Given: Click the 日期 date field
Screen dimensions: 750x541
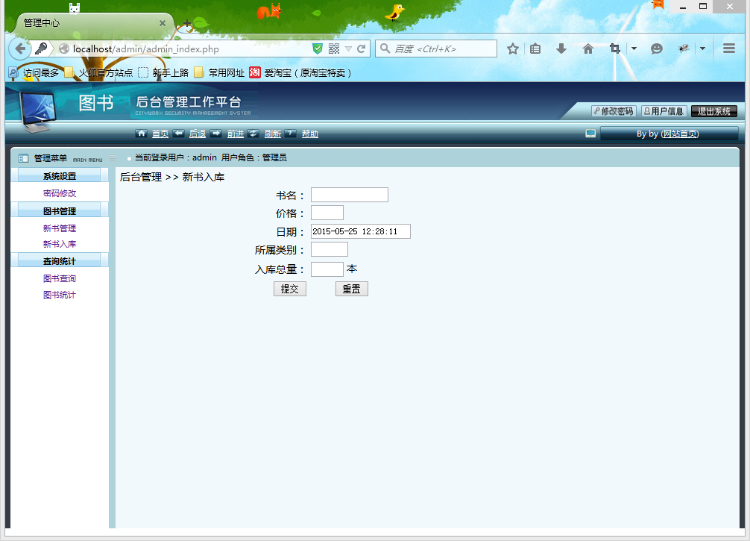Looking at the screenshot, I should 361,232.
